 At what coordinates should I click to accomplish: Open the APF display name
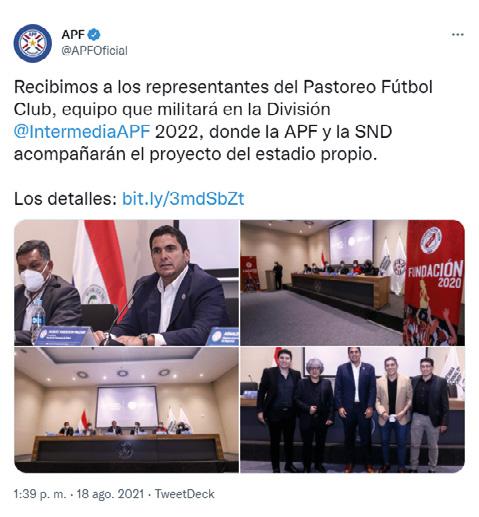tap(73, 34)
